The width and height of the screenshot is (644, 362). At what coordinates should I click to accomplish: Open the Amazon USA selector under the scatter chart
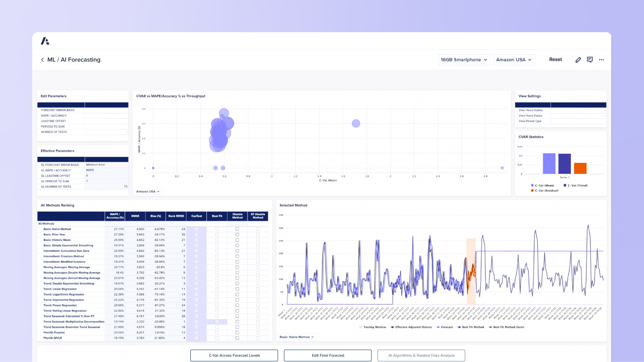(x=148, y=191)
